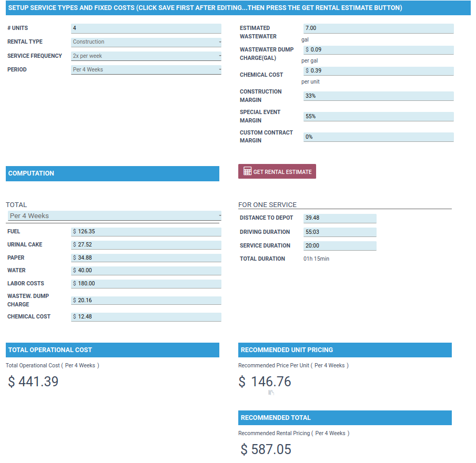Click the Urinal Cake cost field

pyautogui.click(x=146, y=245)
